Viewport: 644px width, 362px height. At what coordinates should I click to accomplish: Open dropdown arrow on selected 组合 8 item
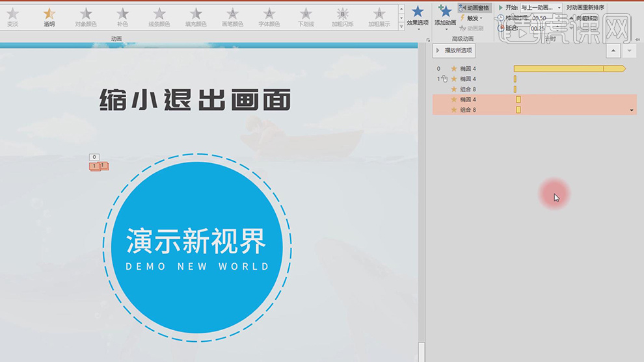pyautogui.click(x=632, y=110)
